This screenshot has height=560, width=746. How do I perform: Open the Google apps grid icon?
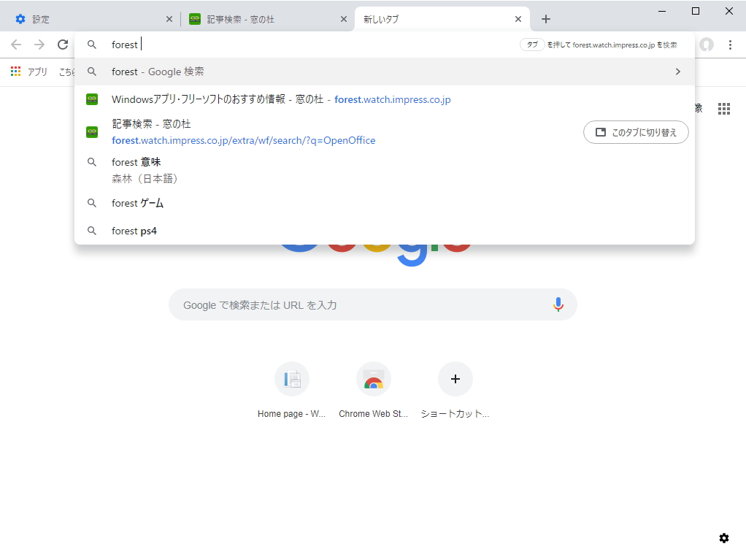(x=724, y=108)
